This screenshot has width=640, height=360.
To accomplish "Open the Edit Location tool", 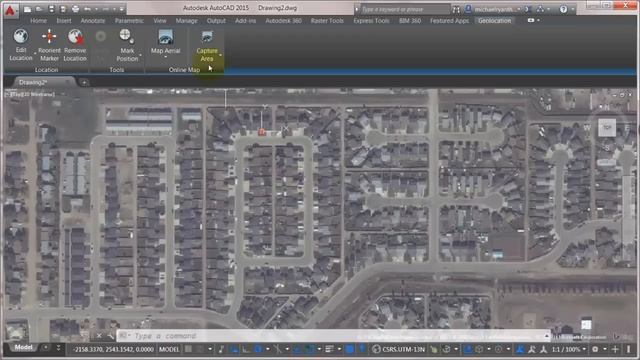I will point(20,45).
